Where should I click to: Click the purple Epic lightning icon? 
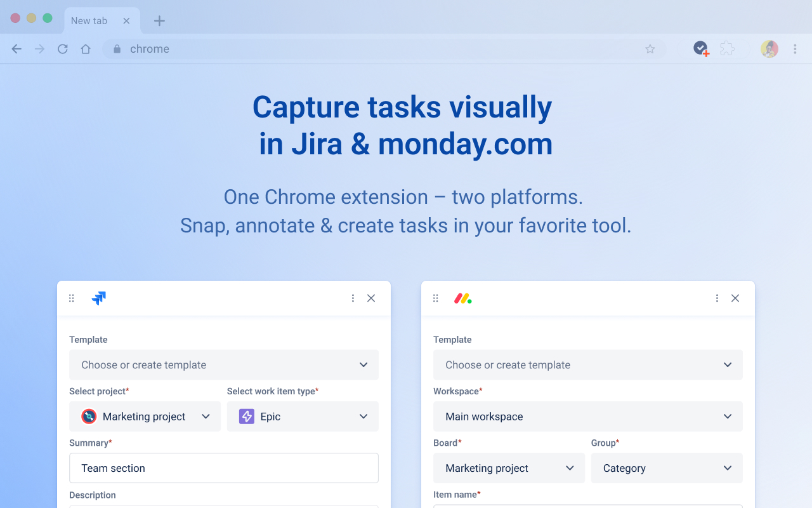pyautogui.click(x=247, y=416)
